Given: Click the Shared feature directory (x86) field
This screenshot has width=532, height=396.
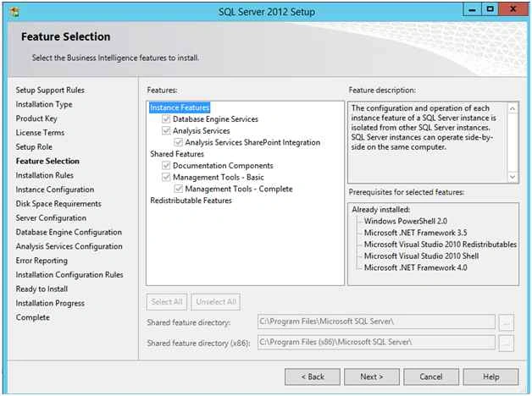Looking at the screenshot, I should tap(376, 342).
